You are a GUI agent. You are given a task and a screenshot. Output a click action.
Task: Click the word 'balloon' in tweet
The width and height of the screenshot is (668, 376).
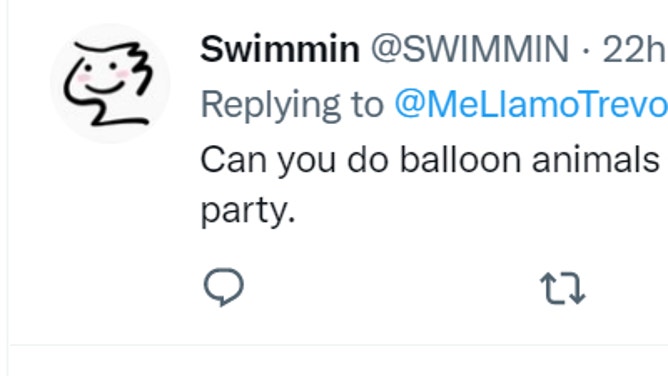click(x=460, y=161)
